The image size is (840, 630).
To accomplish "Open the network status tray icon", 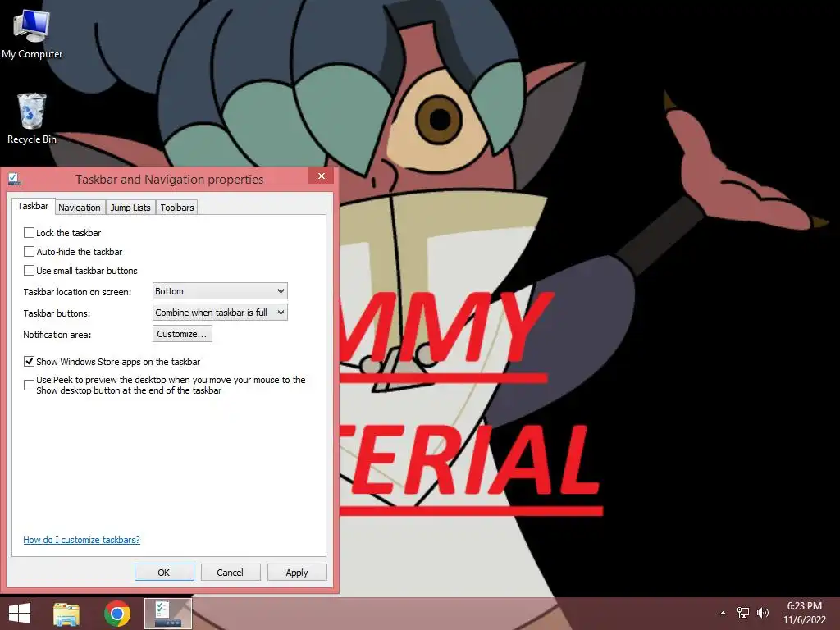I will tap(743, 612).
